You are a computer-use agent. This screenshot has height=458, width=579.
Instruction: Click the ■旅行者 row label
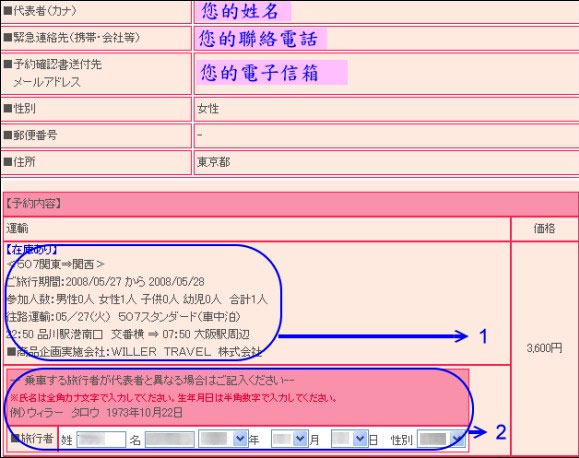(32, 438)
